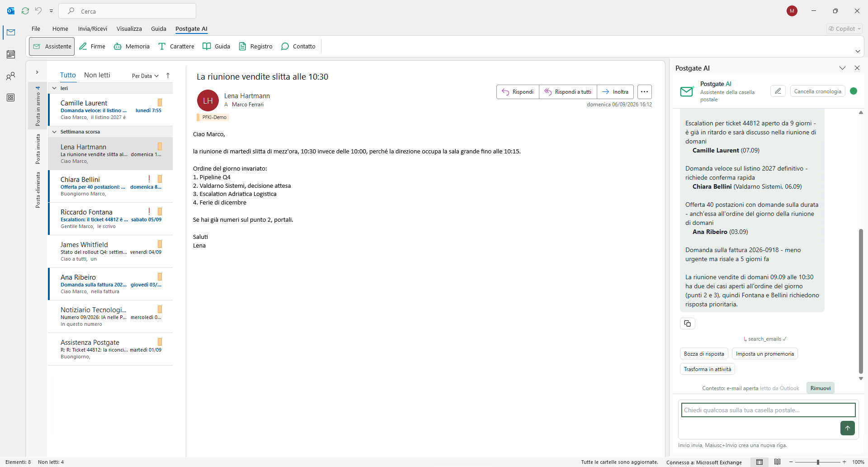This screenshot has height=467, width=868.
Task: Open the Per Data sort dropdown
Action: tap(145, 76)
